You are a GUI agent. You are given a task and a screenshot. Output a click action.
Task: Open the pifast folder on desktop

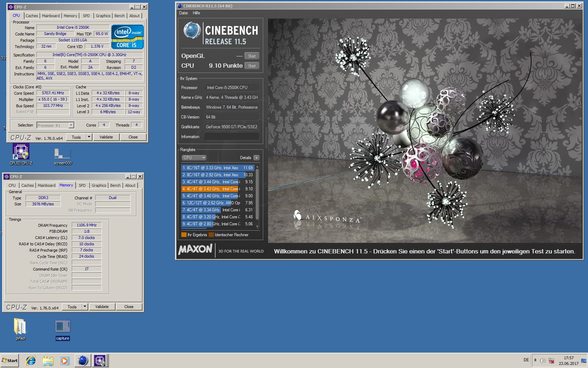[20, 329]
